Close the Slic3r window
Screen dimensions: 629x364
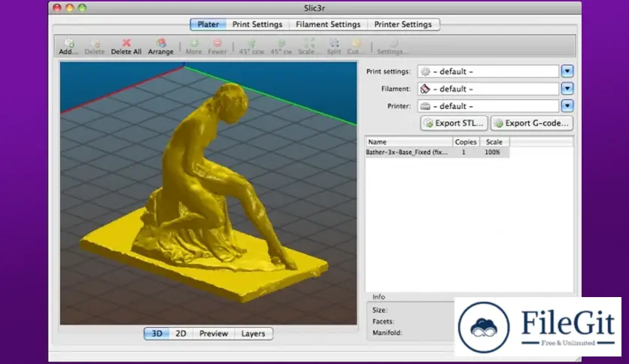(57, 8)
